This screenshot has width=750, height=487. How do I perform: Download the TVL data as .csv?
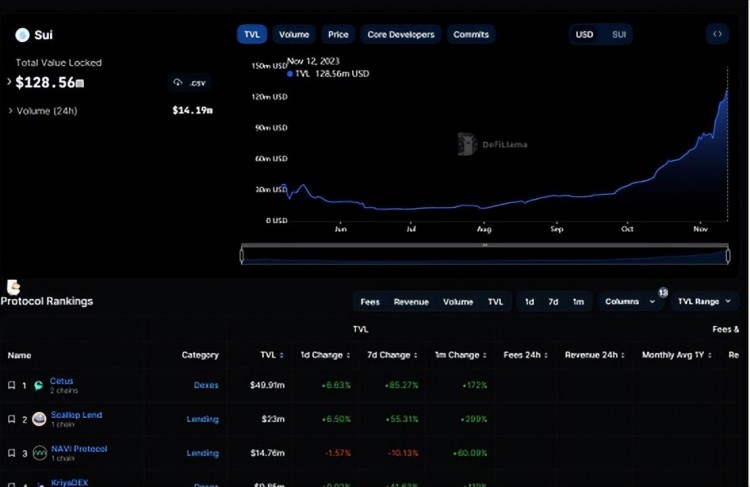190,83
